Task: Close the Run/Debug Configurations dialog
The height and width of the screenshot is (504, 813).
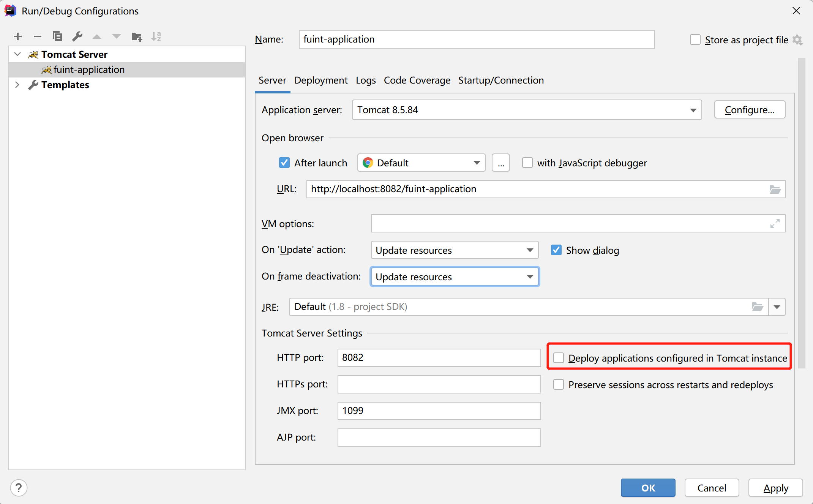Action: 796,11
